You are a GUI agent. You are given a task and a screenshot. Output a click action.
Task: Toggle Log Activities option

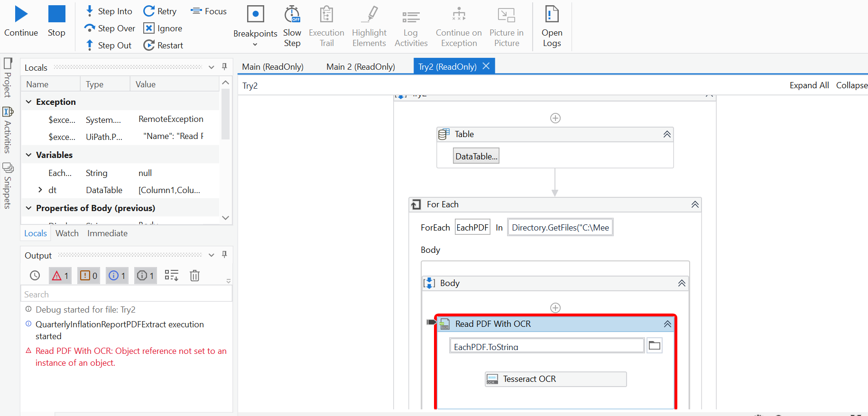(411, 26)
